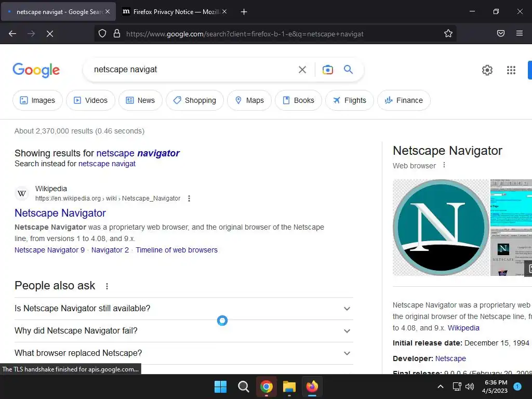Open People also ask options menu

[107, 286]
